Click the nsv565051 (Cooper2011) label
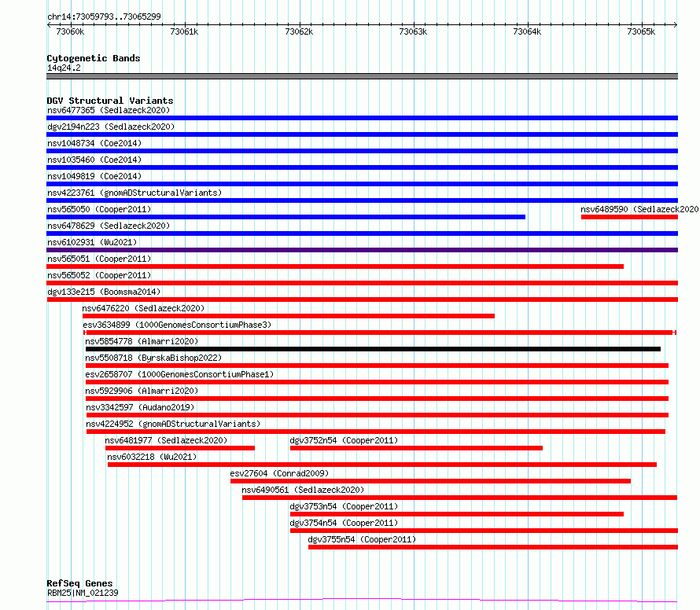Screen dimensions: 700x610 tap(99, 259)
